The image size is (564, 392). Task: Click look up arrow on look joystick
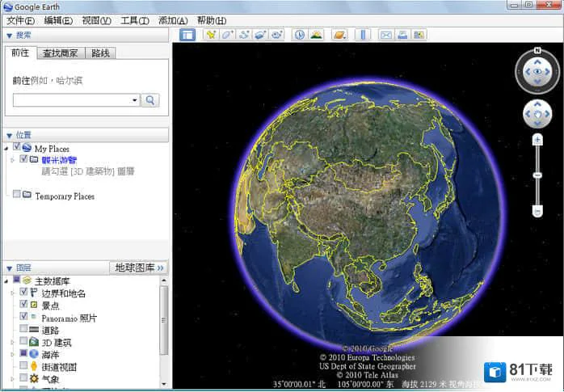(x=537, y=62)
